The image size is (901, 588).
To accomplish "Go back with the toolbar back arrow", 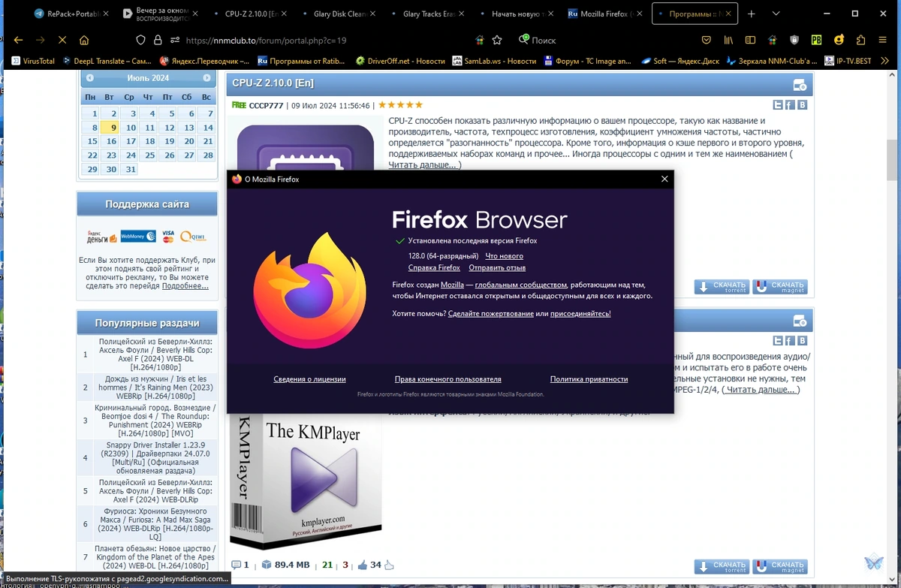I will [x=19, y=40].
